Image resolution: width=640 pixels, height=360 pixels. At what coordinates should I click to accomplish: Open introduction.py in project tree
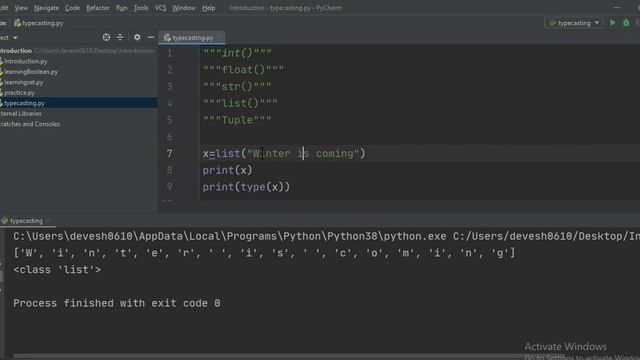25,61
